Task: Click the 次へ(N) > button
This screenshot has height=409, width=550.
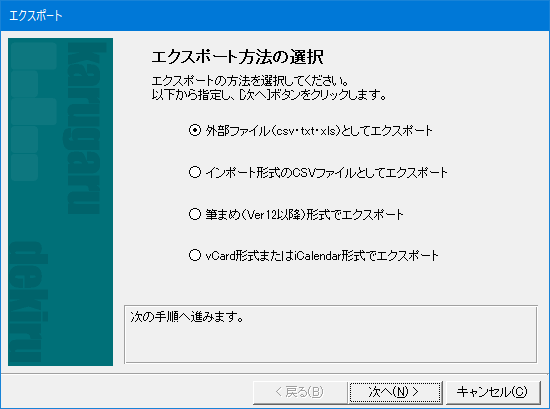Action: (395, 392)
